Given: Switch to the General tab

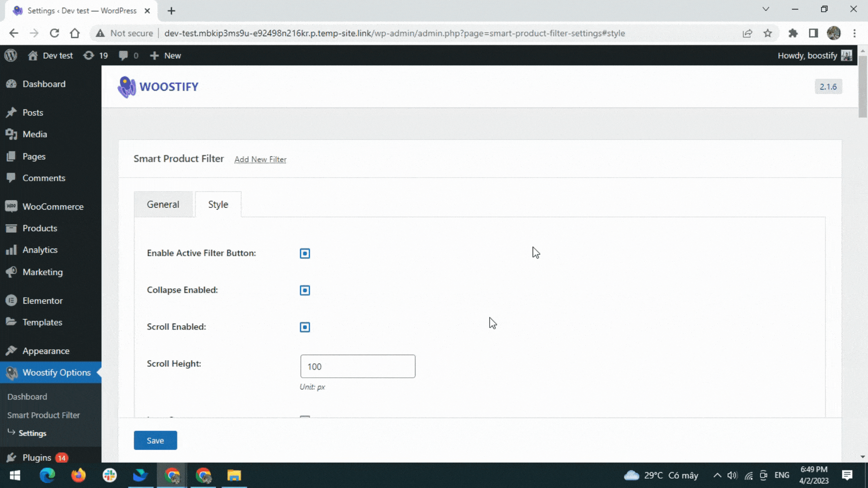Looking at the screenshot, I should tap(163, 204).
